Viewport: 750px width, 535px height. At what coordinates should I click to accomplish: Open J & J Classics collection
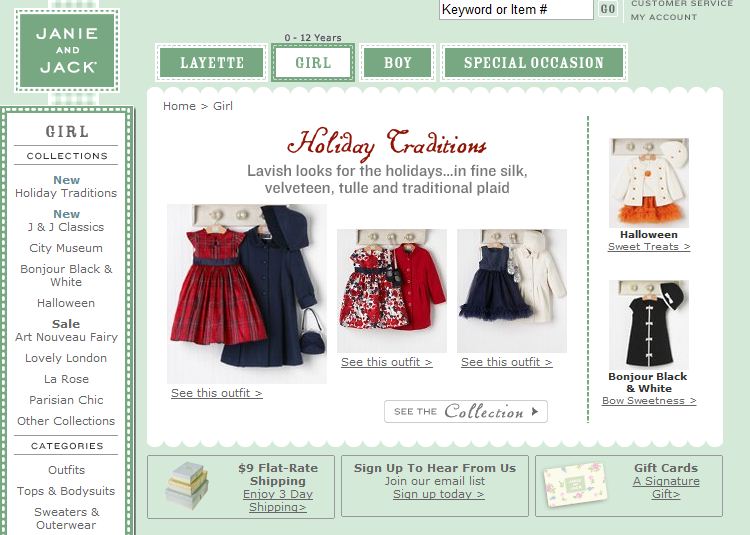pos(66,227)
